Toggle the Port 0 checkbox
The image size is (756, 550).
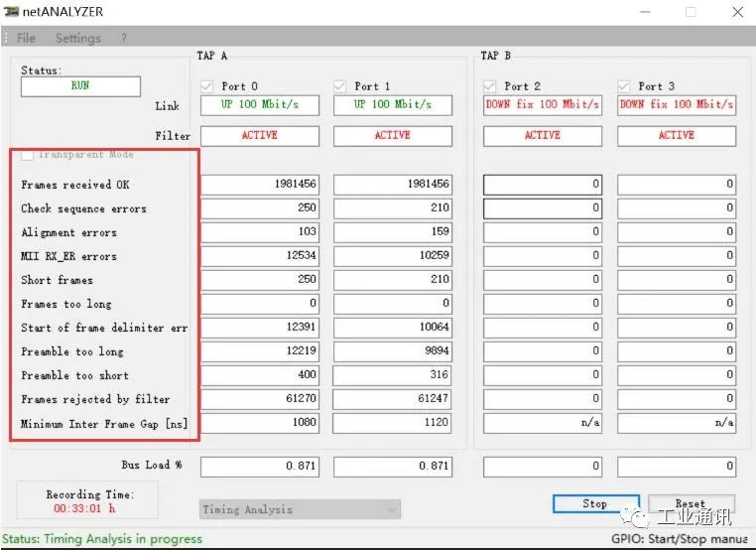click(206, 86)
